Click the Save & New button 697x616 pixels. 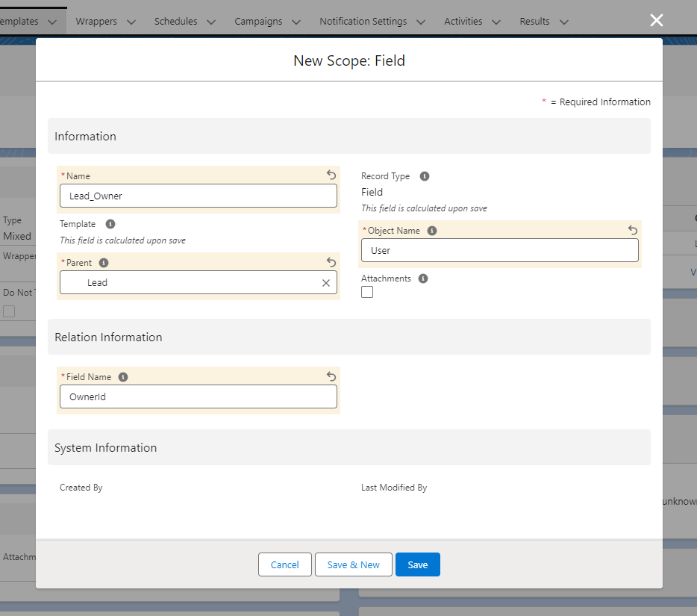(x=353, y=564)
